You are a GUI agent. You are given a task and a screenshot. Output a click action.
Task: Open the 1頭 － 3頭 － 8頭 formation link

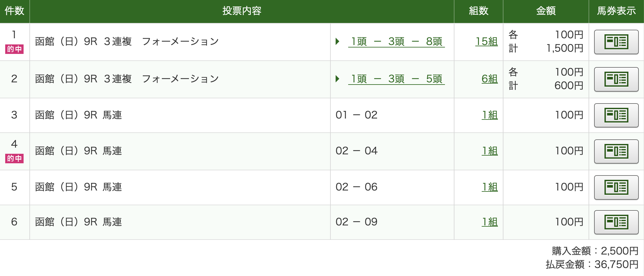(x=397, y=42)
